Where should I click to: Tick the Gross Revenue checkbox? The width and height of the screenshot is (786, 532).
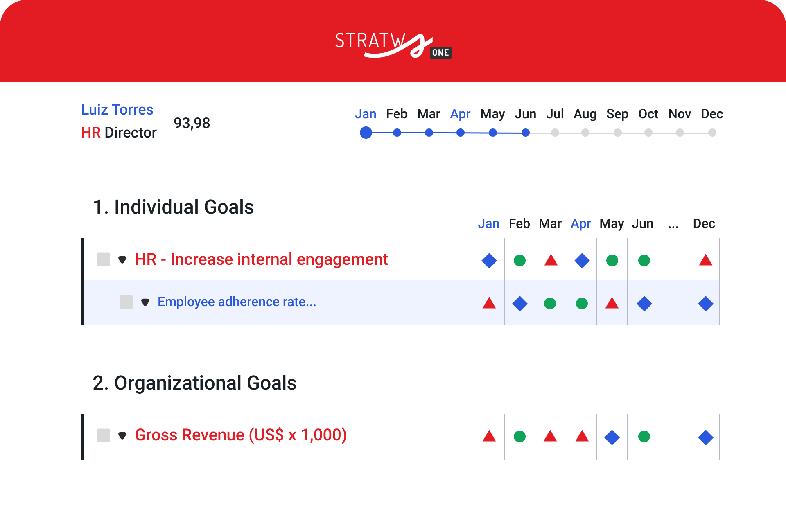103,435
